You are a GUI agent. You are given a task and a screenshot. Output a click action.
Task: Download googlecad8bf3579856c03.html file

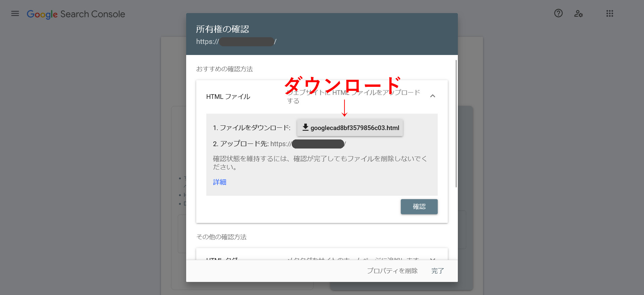coord(350,128)
